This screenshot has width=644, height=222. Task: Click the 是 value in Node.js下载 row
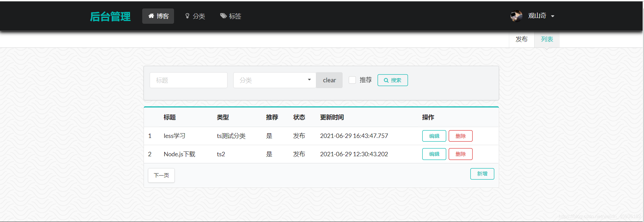(x=269, y=154)
